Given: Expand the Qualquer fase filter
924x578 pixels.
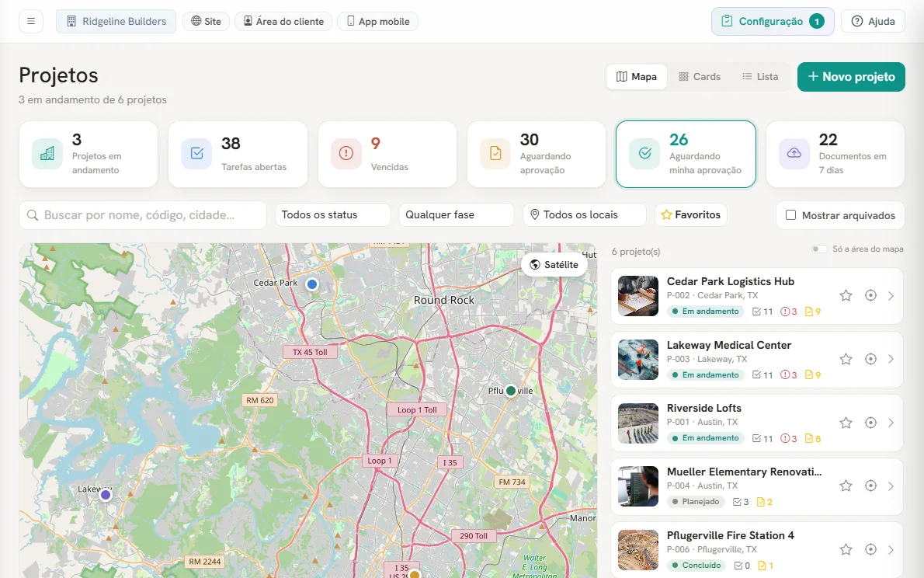Looking at the screenshot, I should (457, 214).
